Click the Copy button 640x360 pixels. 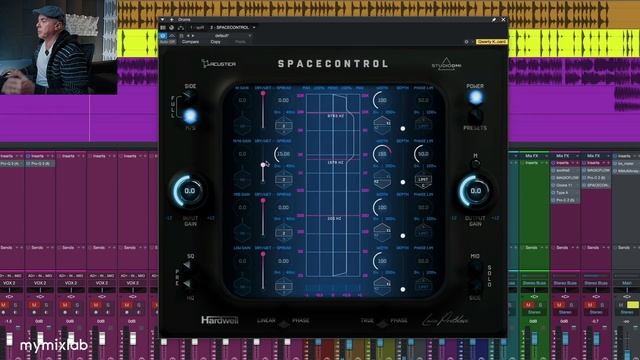[216, 42]
